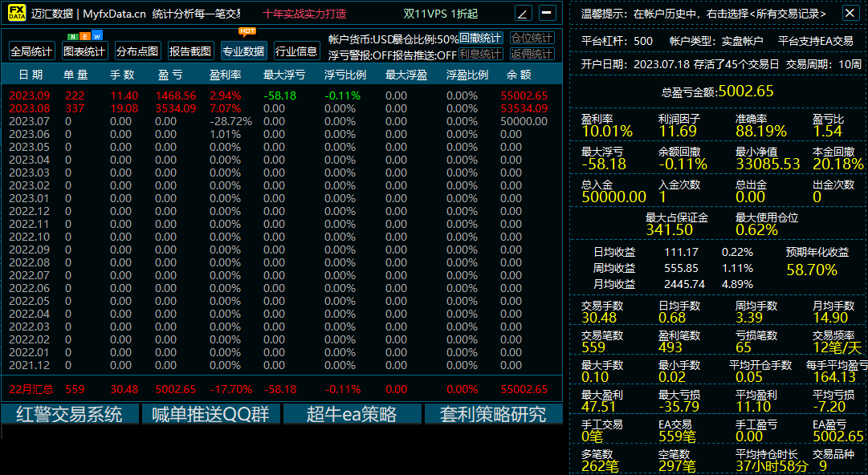Viewport: 868px width, 475px height.
Task: Select the 2022.12 row
Action: (281, 211)
